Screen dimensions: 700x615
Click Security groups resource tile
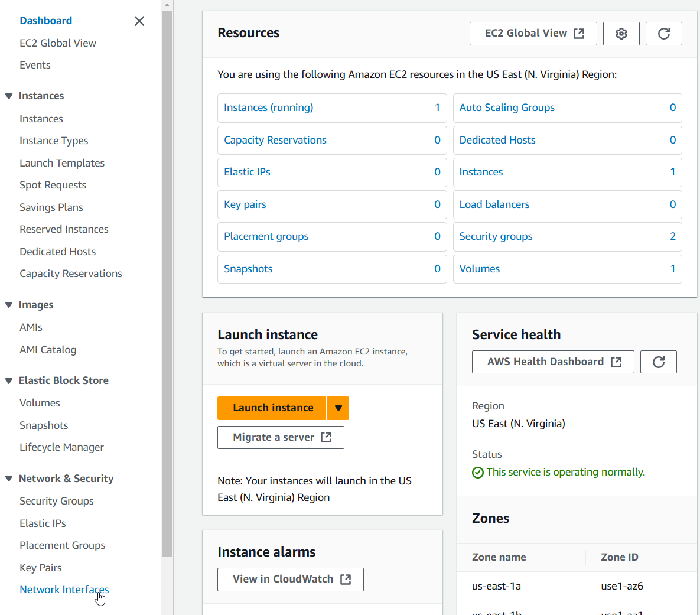pyautogui.click(x=568, y=237)
